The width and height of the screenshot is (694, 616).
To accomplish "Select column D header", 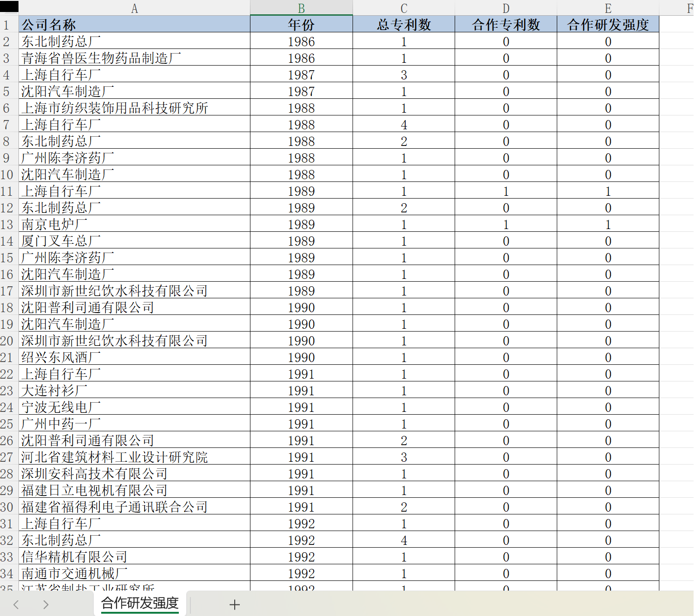I will tap(506, 8).
